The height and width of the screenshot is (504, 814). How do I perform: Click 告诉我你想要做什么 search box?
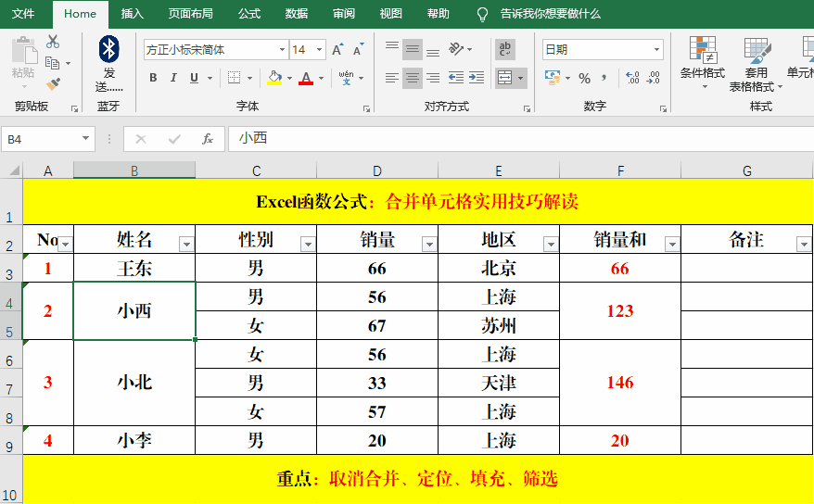(550, 14)
